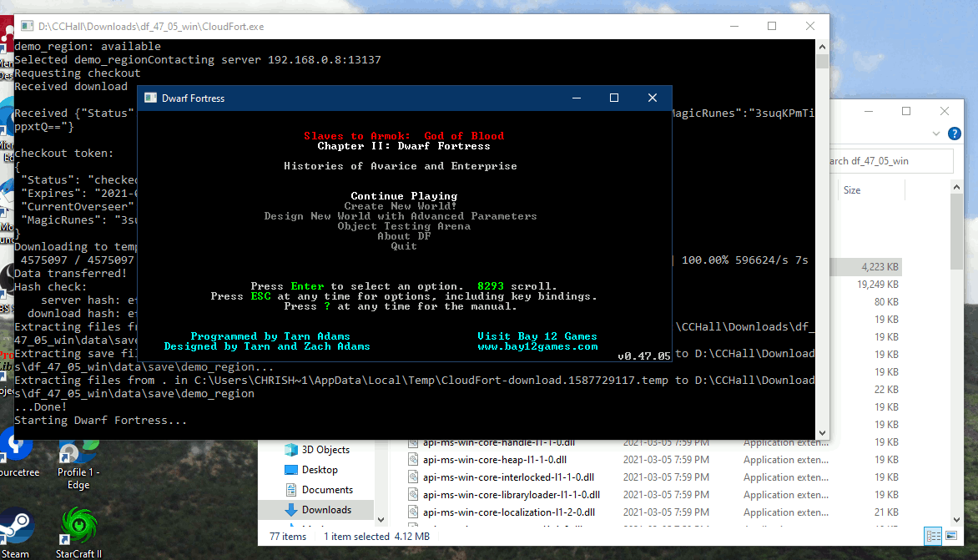Click the api-ms-win-core-heap dll file icon
This screenshot has height=560, width=978.
point(413,459)
